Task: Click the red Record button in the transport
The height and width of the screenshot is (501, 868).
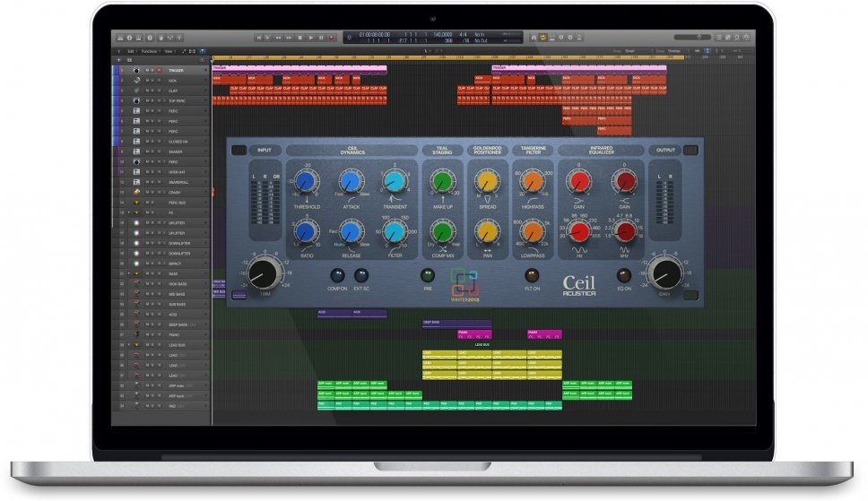Action: click(332, 38)
